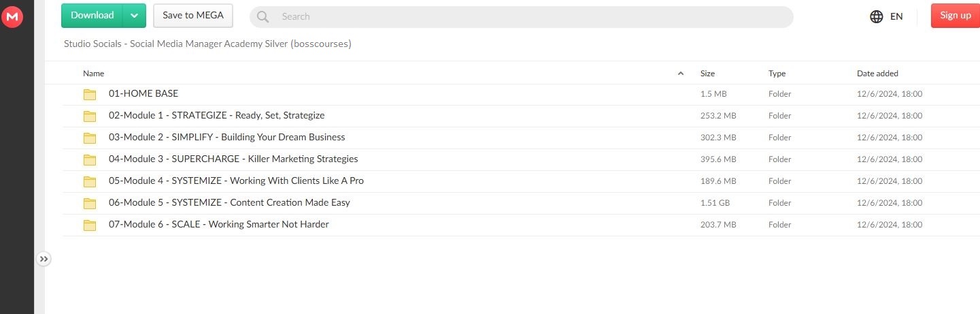Sort files by Date added column

coord(877,74)
